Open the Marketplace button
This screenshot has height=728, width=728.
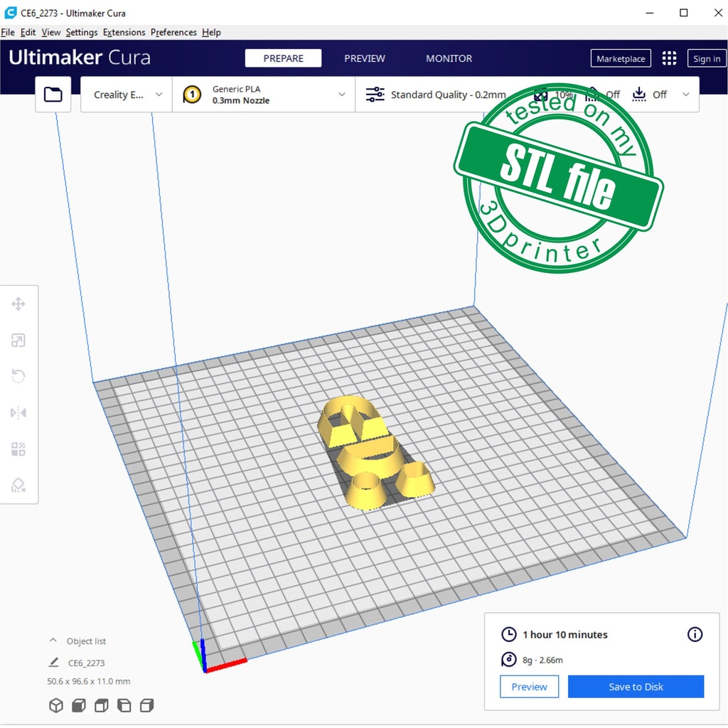point(621,58)
